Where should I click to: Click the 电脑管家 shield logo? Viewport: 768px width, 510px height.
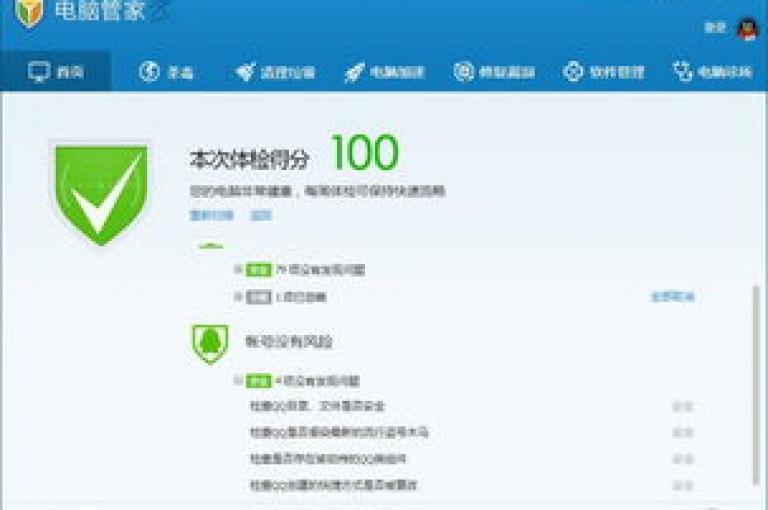pyautogui.click(x=29, y=12)
